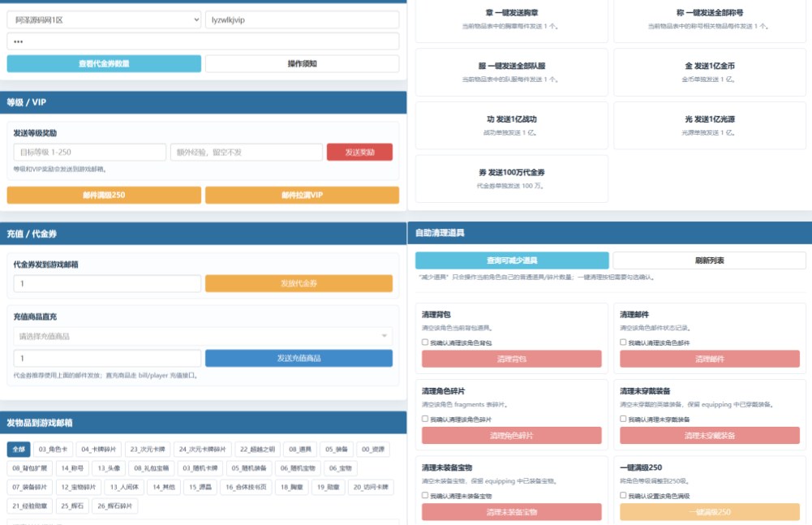The image size is (812, 525).
Task: Select the 07_装备碎片 category tag
Action: coord(29,487)
